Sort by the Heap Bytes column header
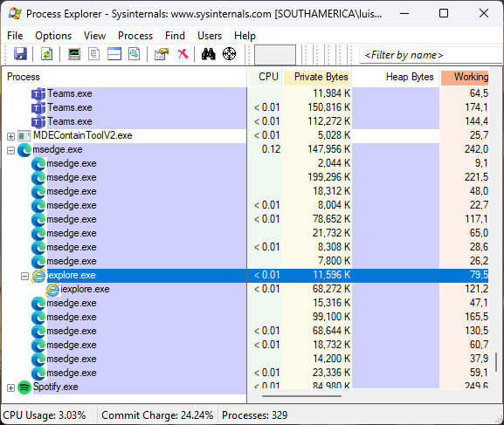The width and height of the screenshot is (504, 425). (396, 77)
